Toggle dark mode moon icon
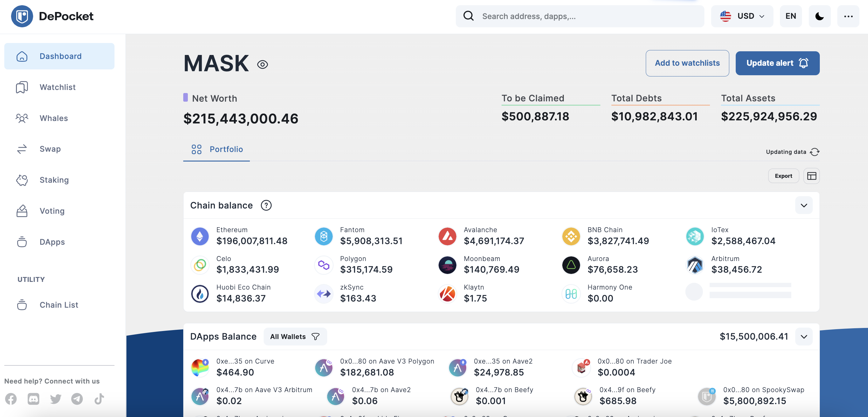Image resolution: width=868 pixels, height=417 pixels. (x=820, y=16)
